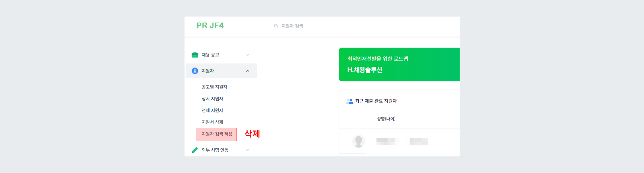Collapse the 지원자 section chevron
The height and width of the screenshot is (173, 644).
tap(248, 71)
